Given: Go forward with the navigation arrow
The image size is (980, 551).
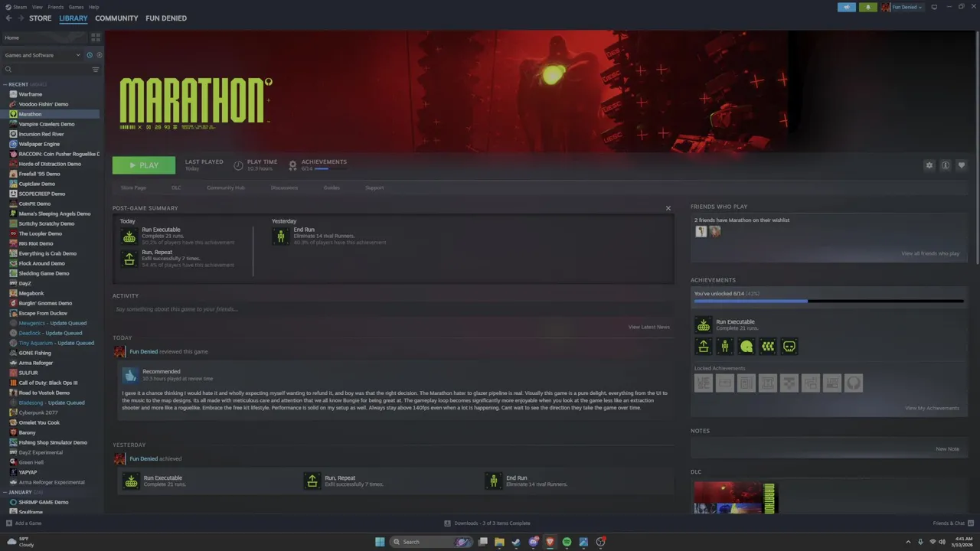Looking at the screenshot, I should click(20, 18).
